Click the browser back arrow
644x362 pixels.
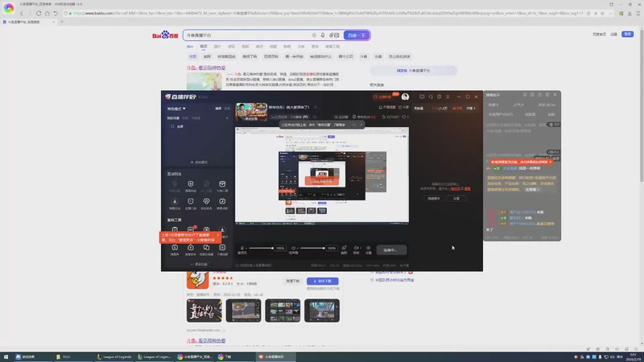(22, 14)
